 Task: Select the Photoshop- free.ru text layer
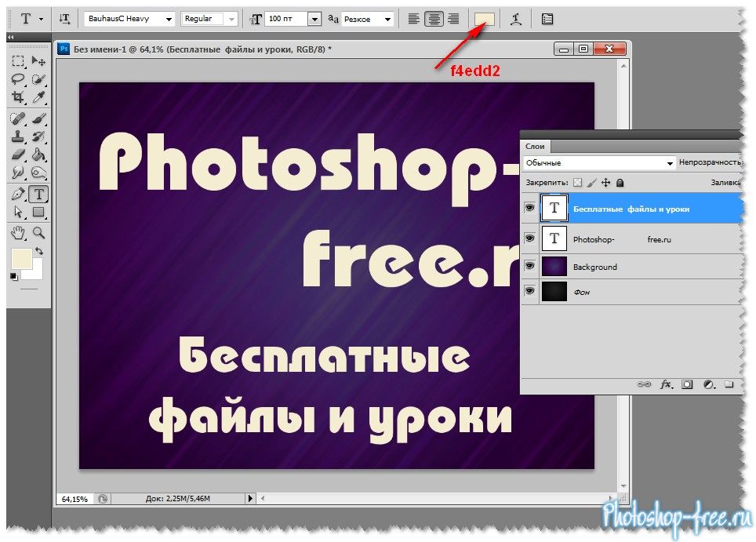(x=627, y=238)
